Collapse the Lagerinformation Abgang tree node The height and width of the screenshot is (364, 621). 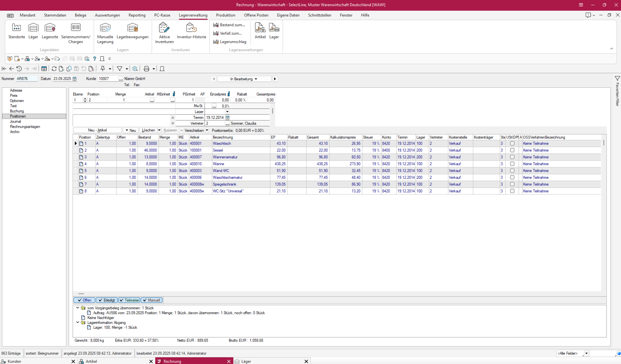[x=78, y=322]
